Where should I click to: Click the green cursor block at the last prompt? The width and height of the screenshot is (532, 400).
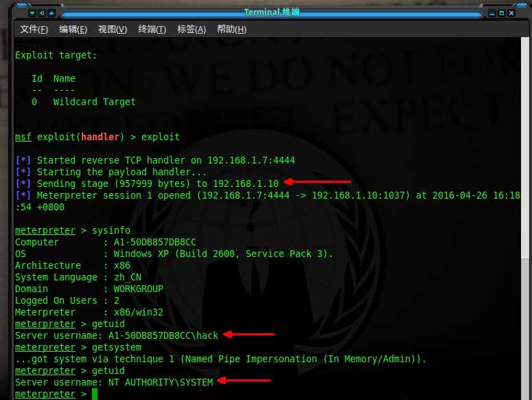(95, 394)
